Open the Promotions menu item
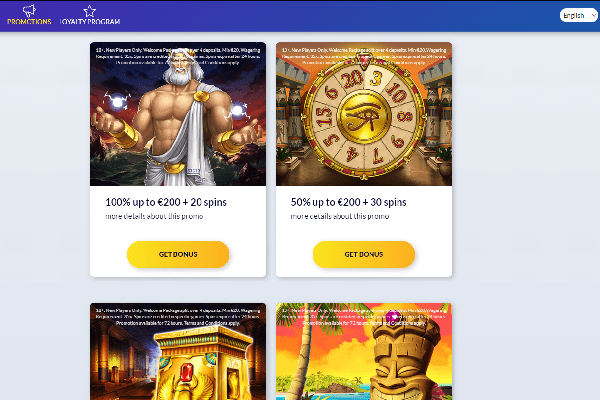Screen dimensions: 600x400 (29, 15)
